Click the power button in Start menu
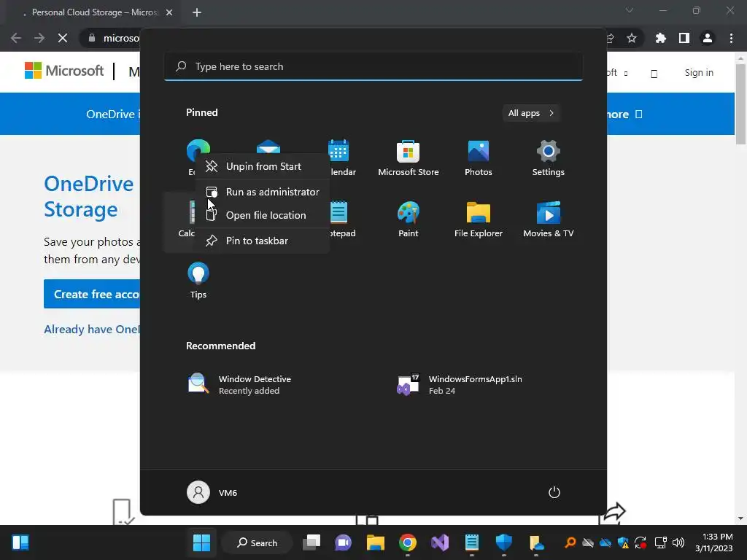Image resolution: width=747 pixels, height=560 pixels. coord(554,492)
